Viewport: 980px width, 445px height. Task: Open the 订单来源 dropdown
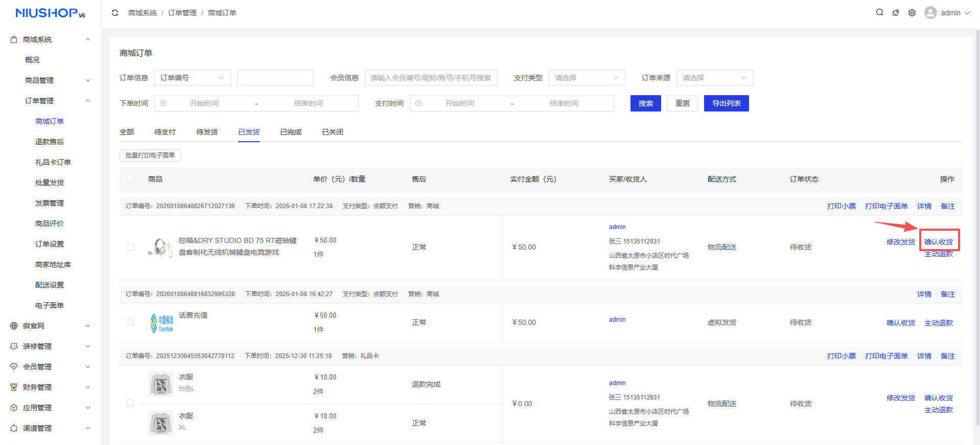click(x=715, y=78)
